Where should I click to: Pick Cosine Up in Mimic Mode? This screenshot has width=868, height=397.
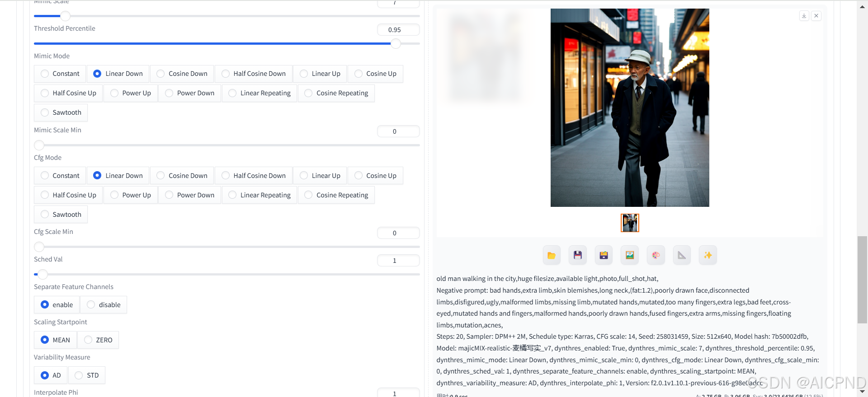click(375, 74)
